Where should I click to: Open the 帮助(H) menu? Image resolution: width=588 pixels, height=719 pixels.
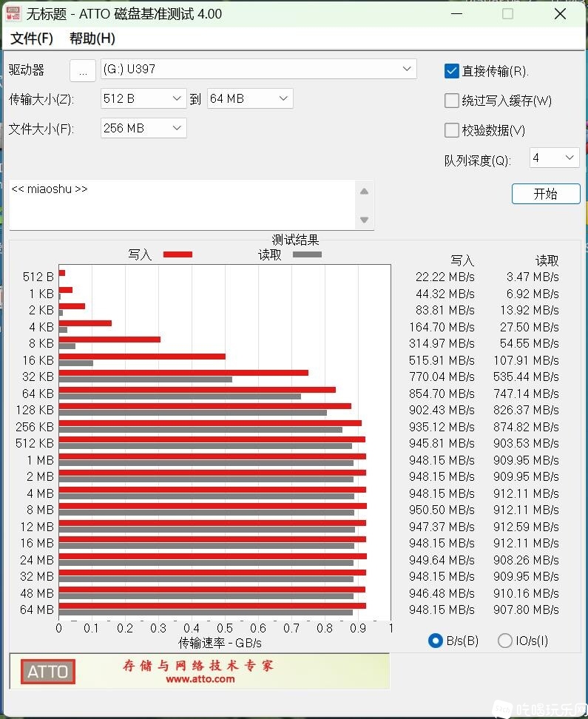tap(92, 38)
